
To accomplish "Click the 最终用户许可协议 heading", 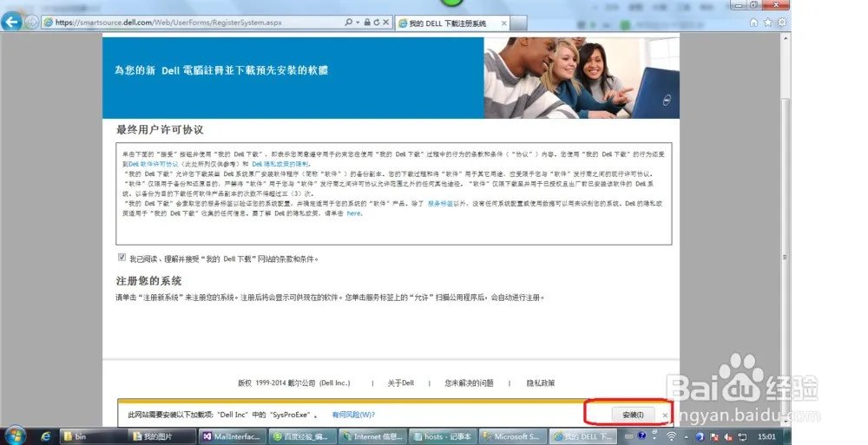I will pyautogui.click(x=160, y=130).
